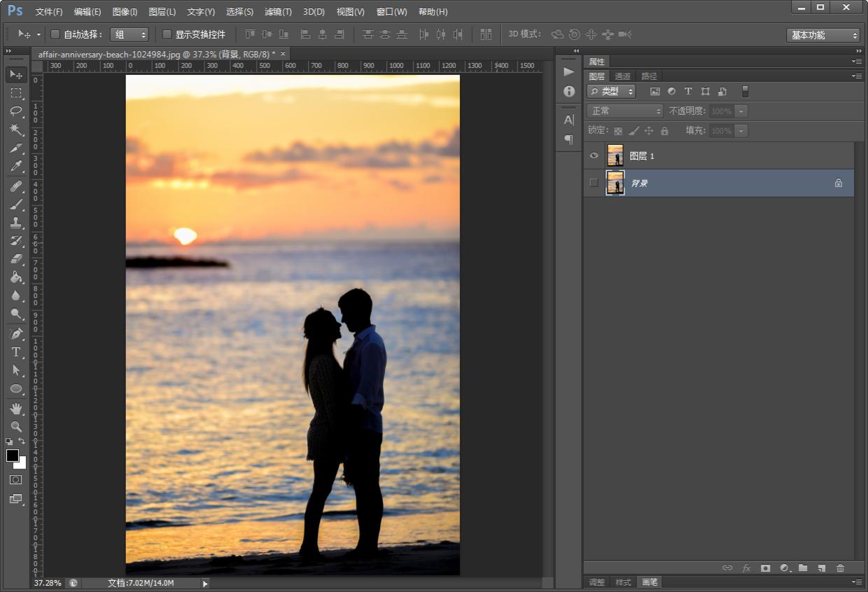
Task: Click the add layer mask icon
Action: pyautogui.click(x=765, y=568)
